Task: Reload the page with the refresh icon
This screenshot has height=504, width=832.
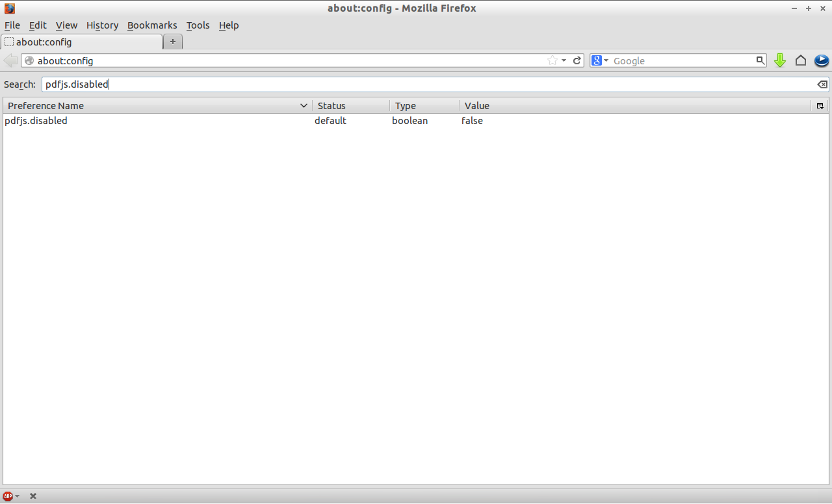Action: 577,60
